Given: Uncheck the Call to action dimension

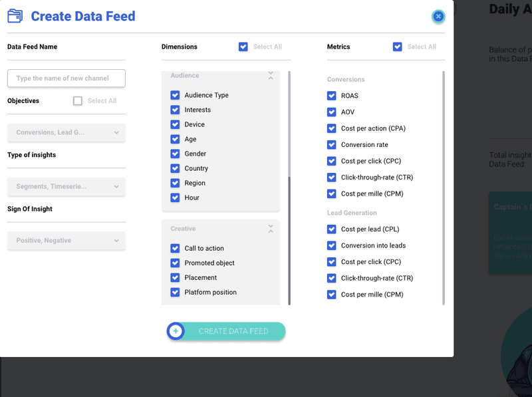Looking at the screenshot, I should tap(175, 248).
